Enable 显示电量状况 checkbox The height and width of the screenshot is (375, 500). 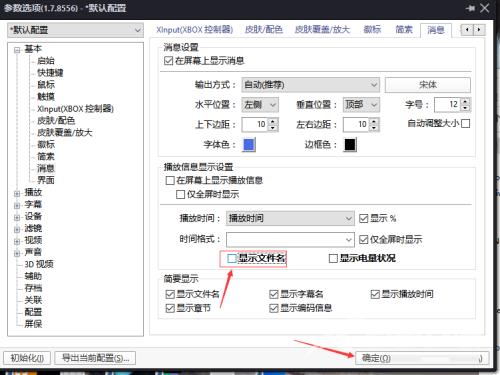click(x=333, y=258)
